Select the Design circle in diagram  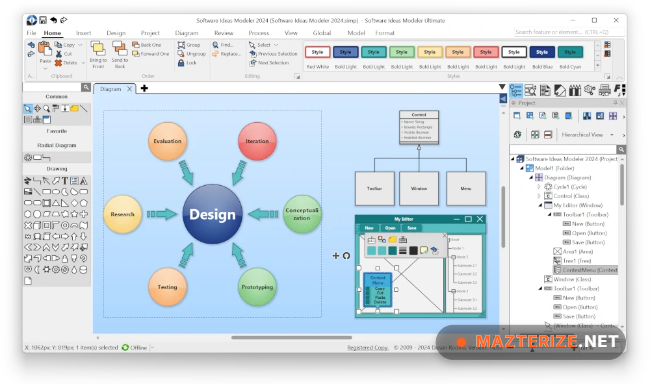[x=212, y=214]
